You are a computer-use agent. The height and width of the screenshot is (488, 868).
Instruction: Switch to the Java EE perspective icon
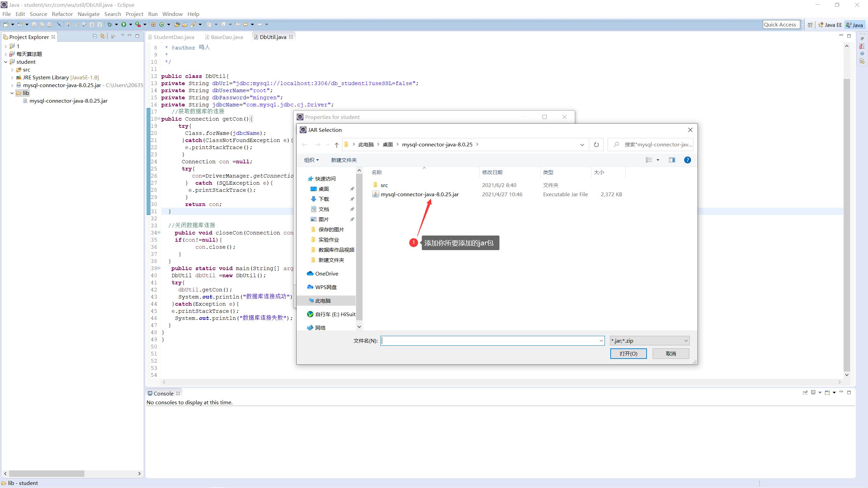pyautogui.click(x=831, y=24)
